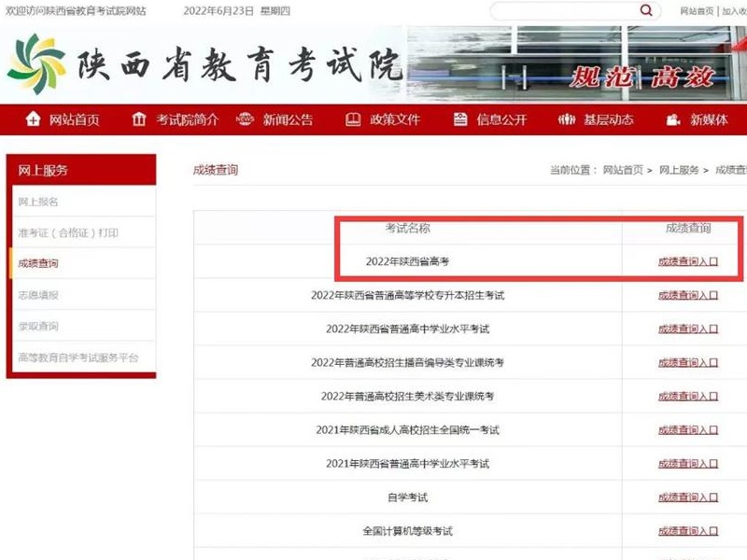Open 网上报名 in the sidebar
This screenshot has height=560, width=747.
tap(38, 202)
